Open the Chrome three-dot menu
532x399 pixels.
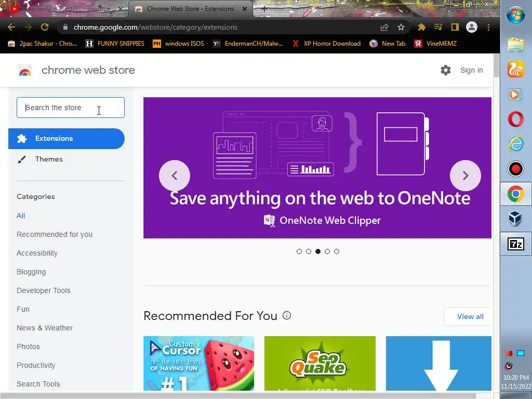point(488,27)
